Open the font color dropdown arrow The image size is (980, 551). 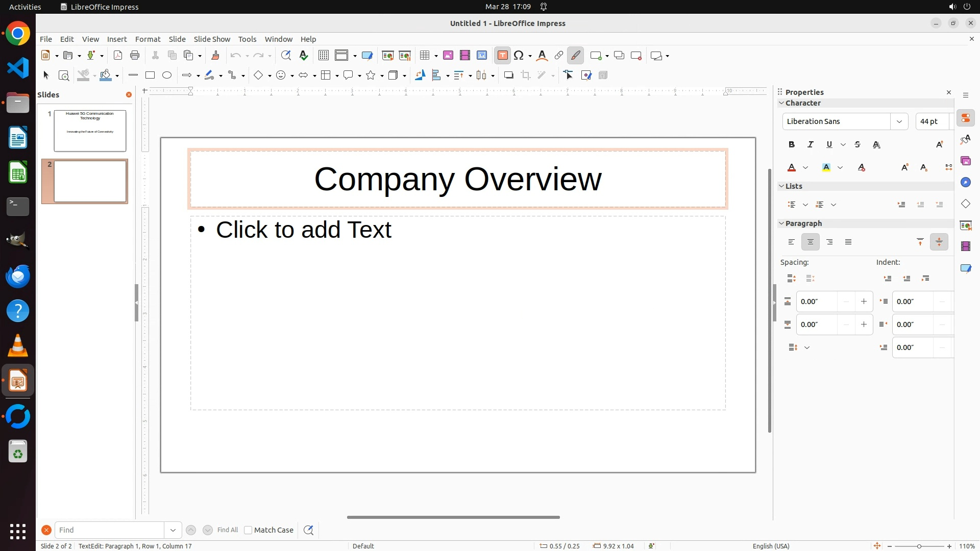click(x=805, y=168)
